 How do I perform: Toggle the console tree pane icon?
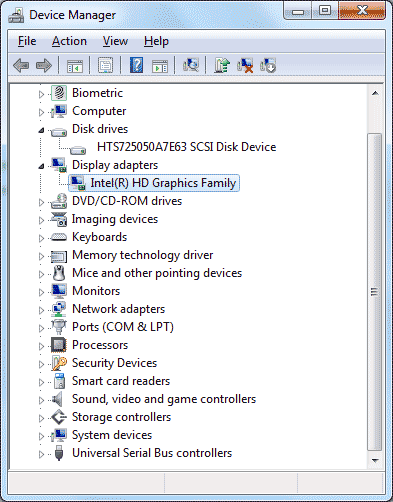pyautogui.click(x=75, y=65)
